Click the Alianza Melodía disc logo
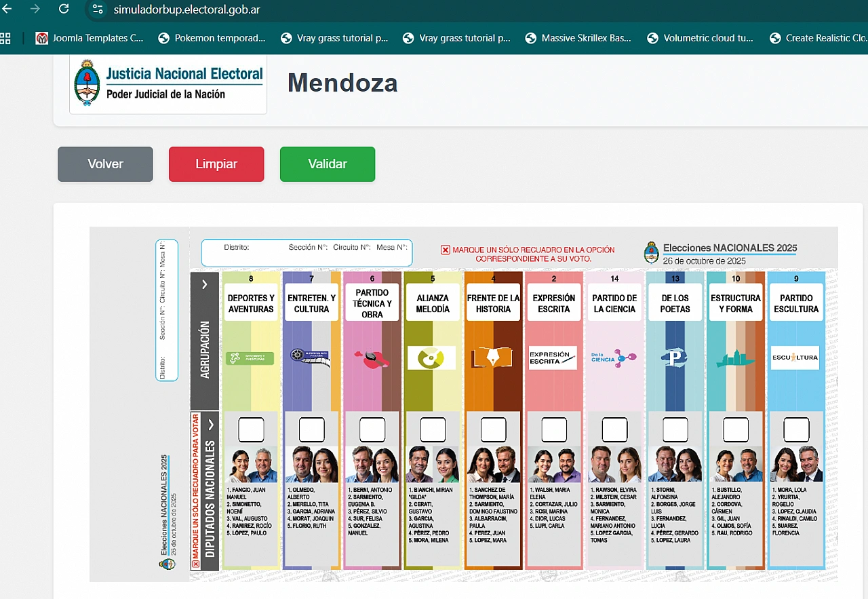The width and height of the screenshot is (868, 599). click(x=432, y=358)
